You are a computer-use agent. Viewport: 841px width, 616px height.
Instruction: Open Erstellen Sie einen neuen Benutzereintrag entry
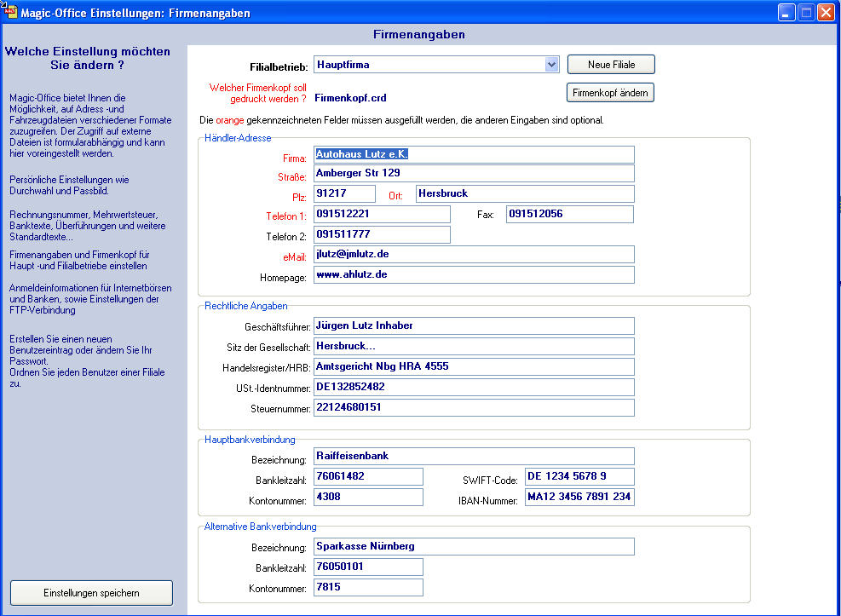(x=87, y=361)
